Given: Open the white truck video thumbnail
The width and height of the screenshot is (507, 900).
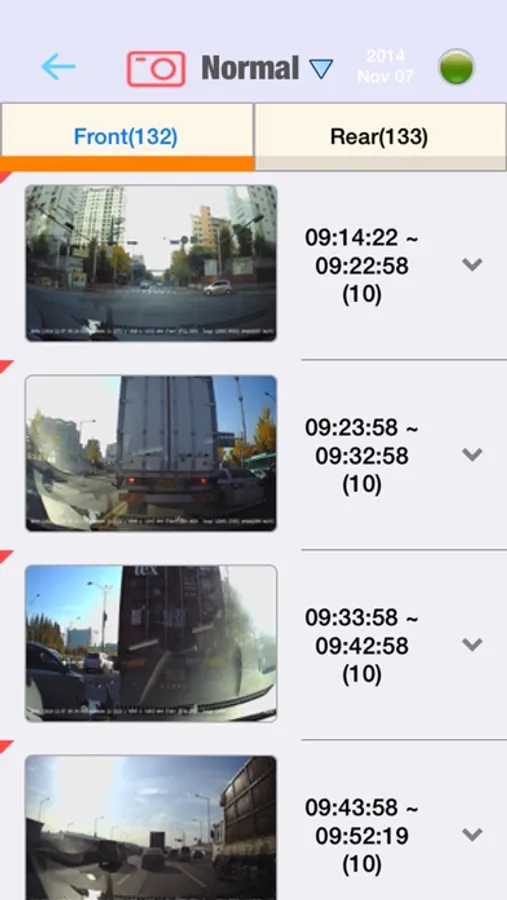Looking at the screenshot, I should (151, 453).
